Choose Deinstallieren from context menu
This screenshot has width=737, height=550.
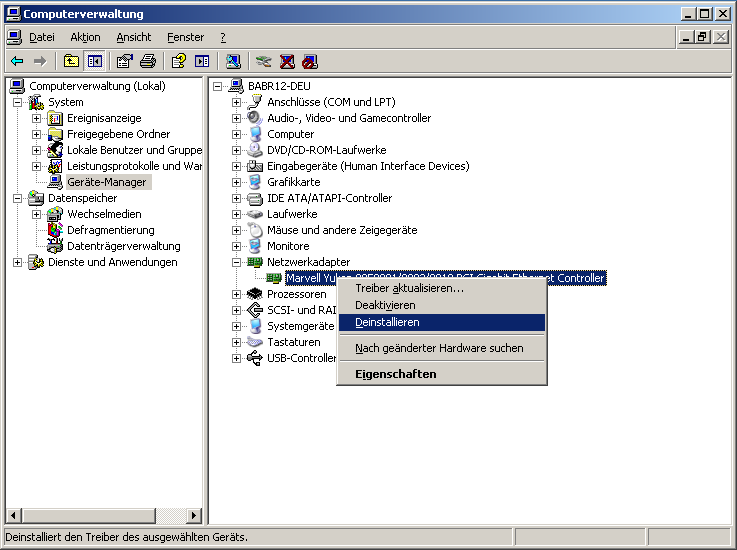pyautogui.click(x=387, y=322)
